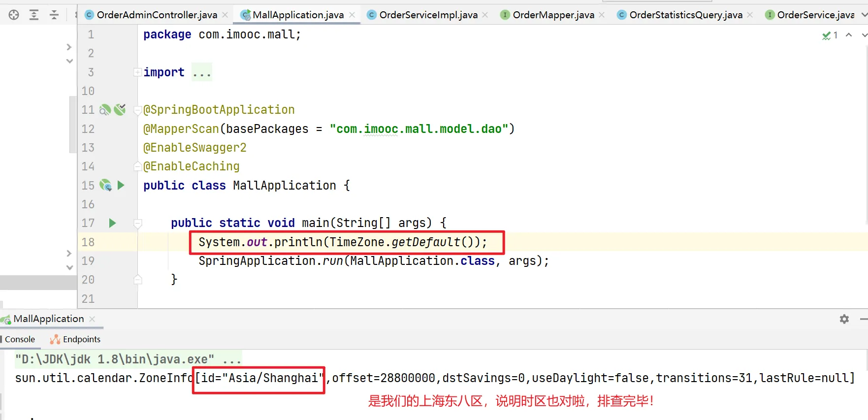Viewport: 868px width, 420px height.
Task: Click line number 12 in the gutter
Action: point(88,129)
